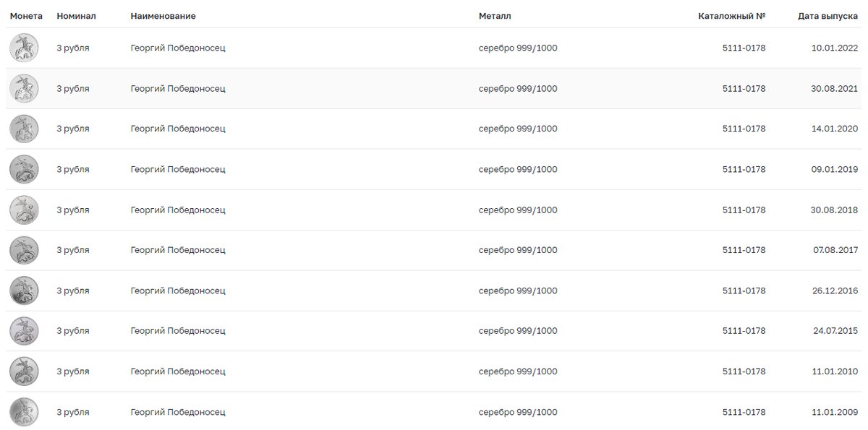Click the Каталожный № column header
Screen dimensions: 868x430
(x=731, y=16)
